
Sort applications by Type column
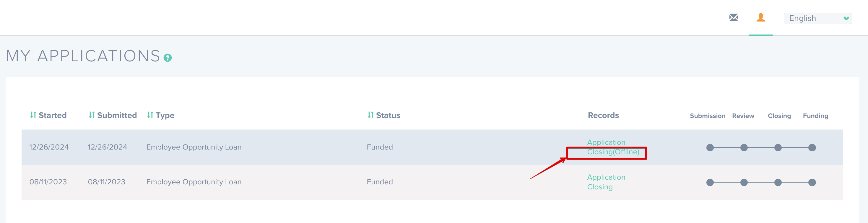point(160,115)
